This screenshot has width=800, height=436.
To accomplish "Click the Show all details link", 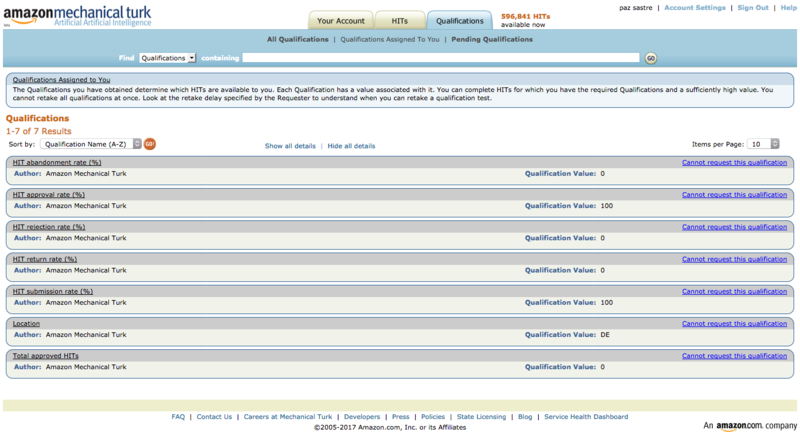I will 290,146.
